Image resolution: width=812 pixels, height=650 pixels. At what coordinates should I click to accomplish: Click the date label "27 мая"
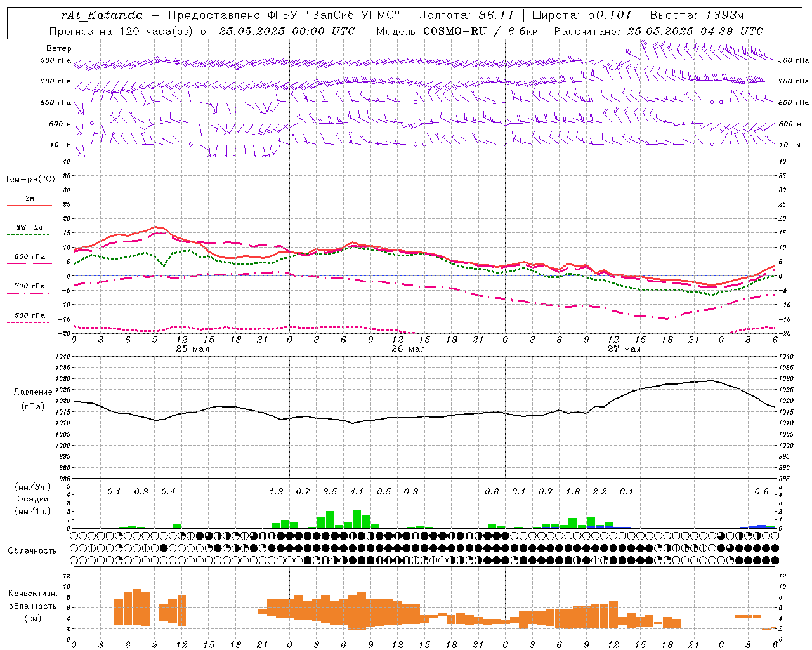click(624, 349)
